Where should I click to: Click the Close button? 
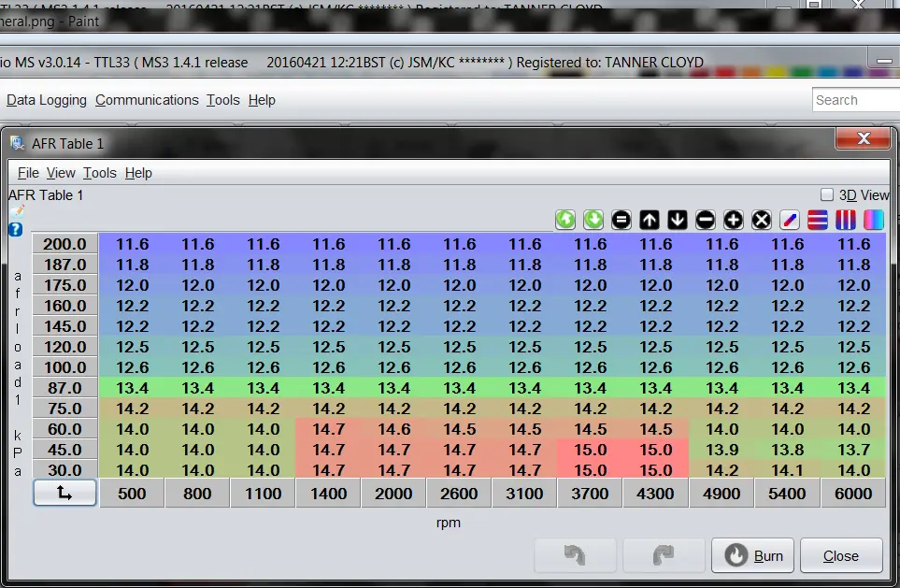tap(841, 555)
